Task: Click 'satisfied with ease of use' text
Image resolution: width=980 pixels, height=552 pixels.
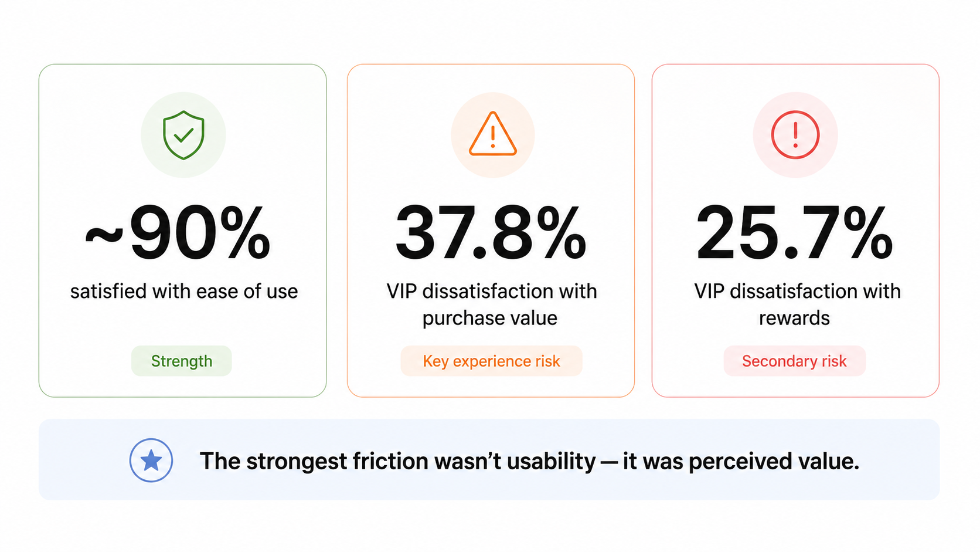Action: [184, 292]
